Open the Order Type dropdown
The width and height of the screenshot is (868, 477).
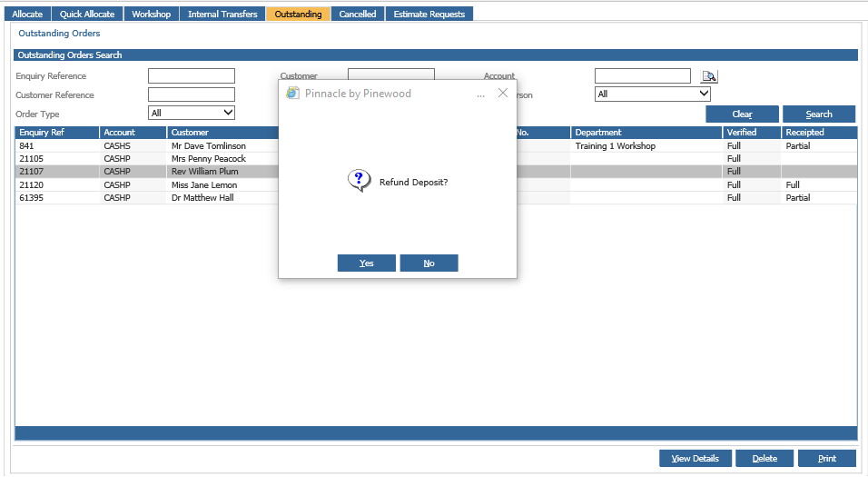pyautogui.click(x=192, y=113)
